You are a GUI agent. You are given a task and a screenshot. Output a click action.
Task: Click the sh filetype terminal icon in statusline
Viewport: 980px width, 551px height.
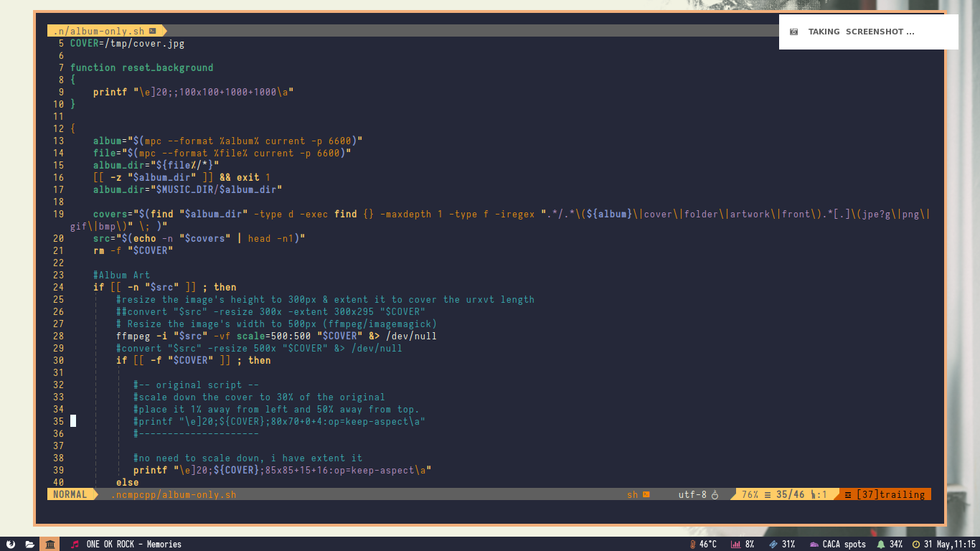[646, 494]
